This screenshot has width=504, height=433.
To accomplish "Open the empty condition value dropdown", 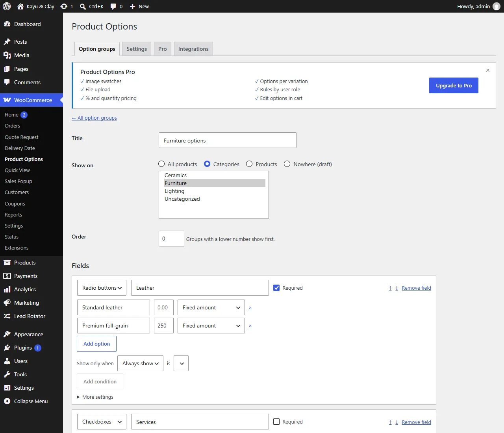I will coord(181,363).
